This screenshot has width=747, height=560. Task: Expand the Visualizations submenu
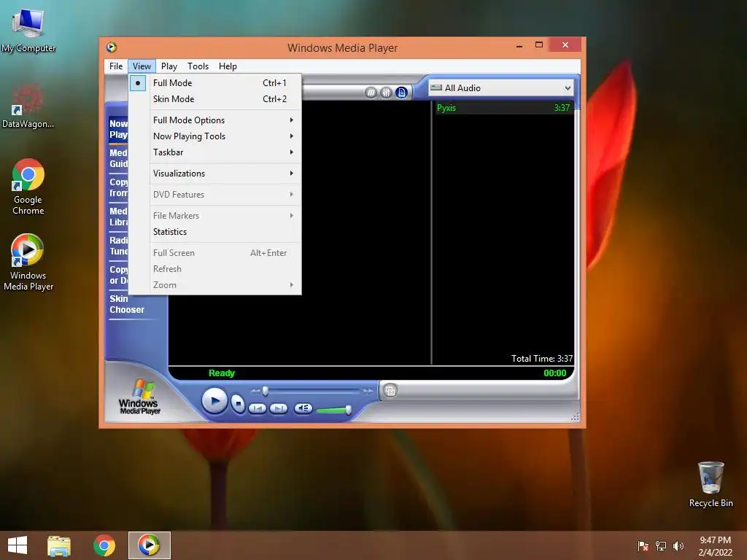[x=215, y=174]
